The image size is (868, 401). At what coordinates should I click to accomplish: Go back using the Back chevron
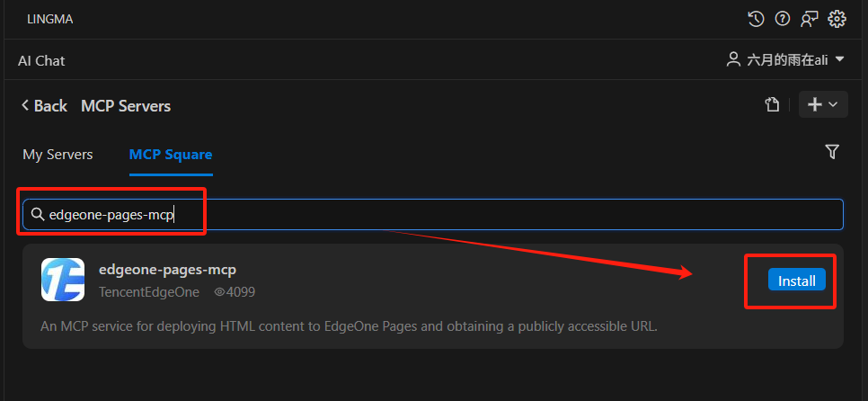(25, 105)
